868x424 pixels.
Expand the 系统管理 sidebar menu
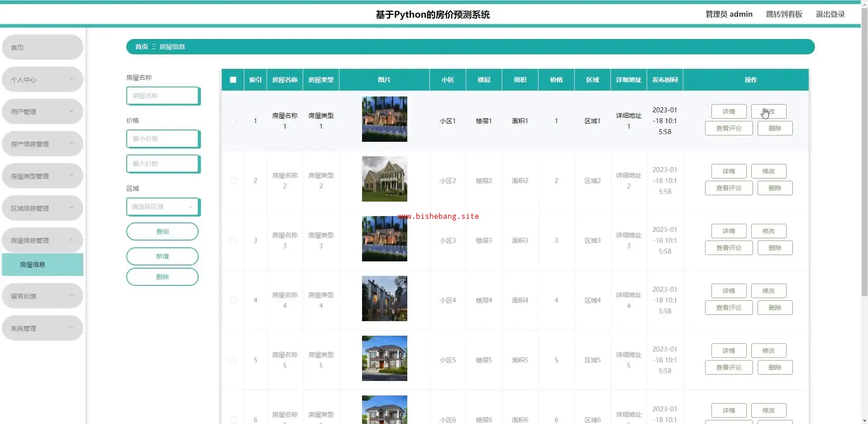tap(42, 328)
